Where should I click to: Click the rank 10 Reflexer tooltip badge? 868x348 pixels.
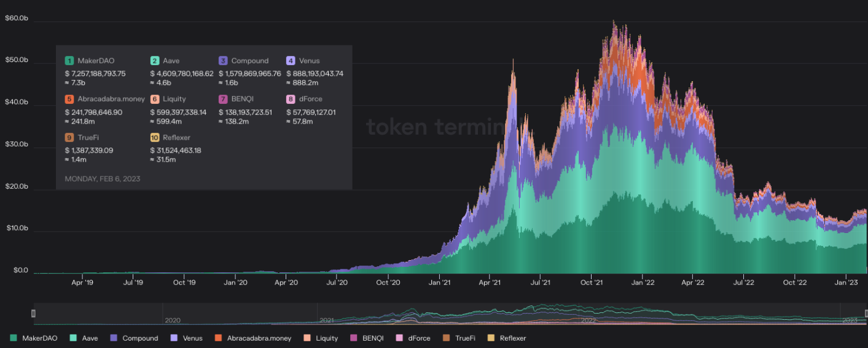click(154, 137)
